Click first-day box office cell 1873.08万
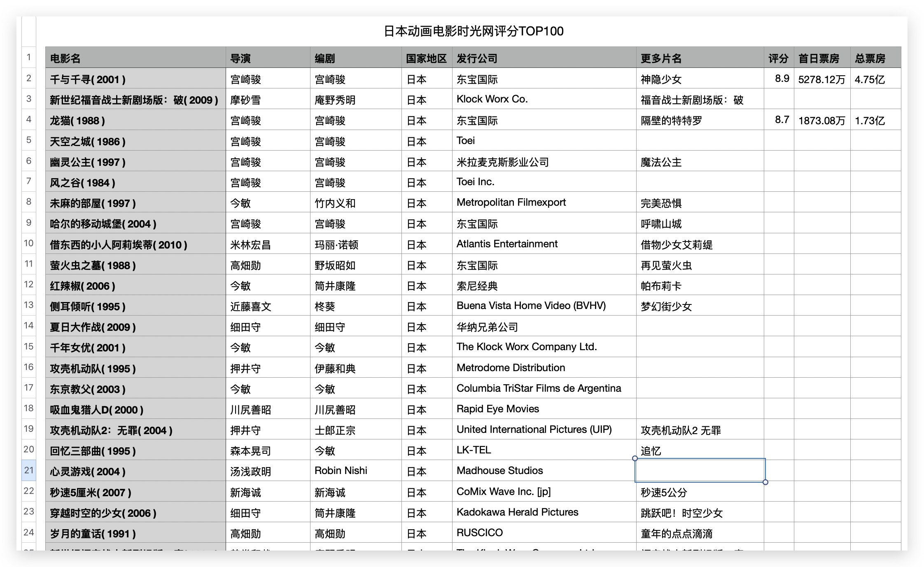Viewport: 924px width, 567px height. (x=822, y=120)
